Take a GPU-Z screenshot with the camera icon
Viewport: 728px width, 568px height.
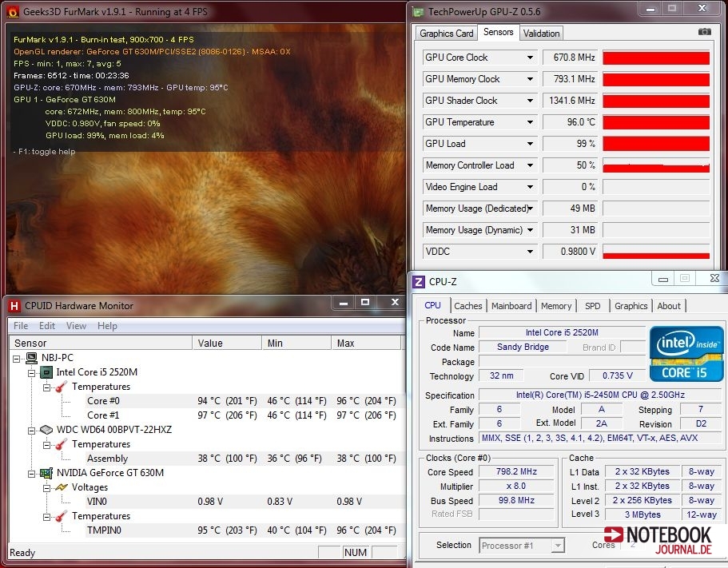coord(704,32)
